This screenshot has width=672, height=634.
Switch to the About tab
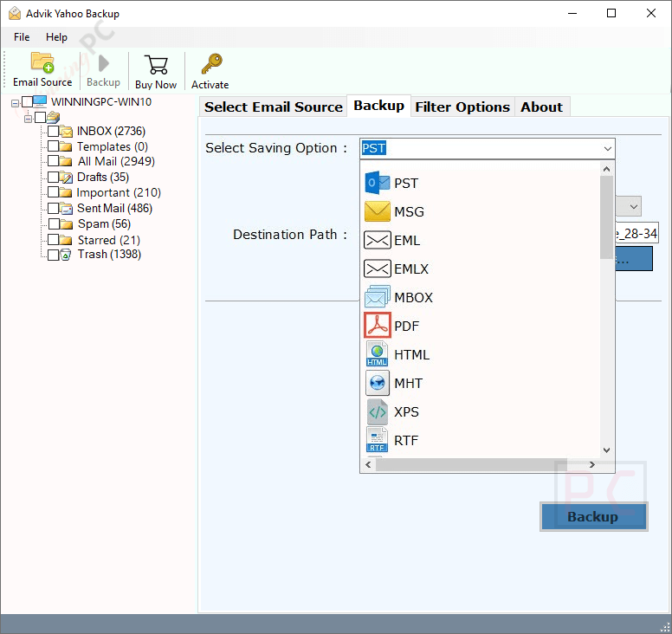[x=542, y=107]
